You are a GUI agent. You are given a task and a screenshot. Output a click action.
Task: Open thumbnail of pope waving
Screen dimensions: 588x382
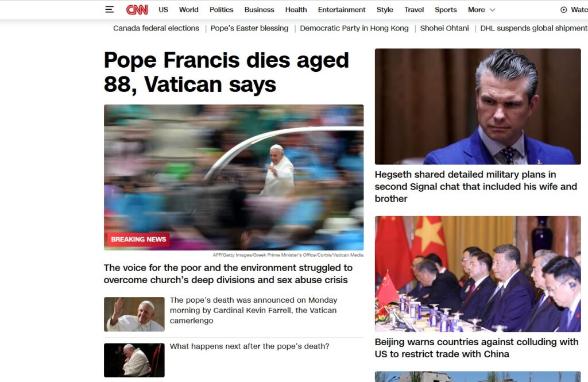click(x=134, y=314)
